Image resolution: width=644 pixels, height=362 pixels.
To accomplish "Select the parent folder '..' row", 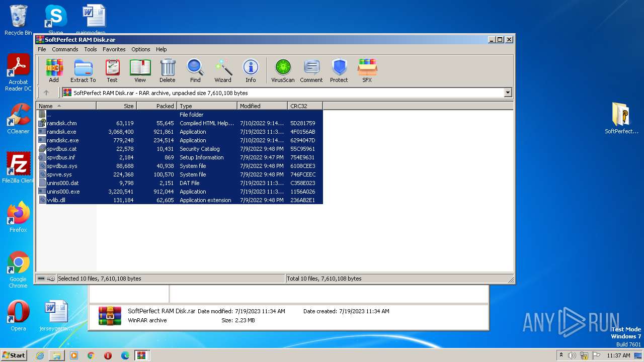I will (180, 115).
